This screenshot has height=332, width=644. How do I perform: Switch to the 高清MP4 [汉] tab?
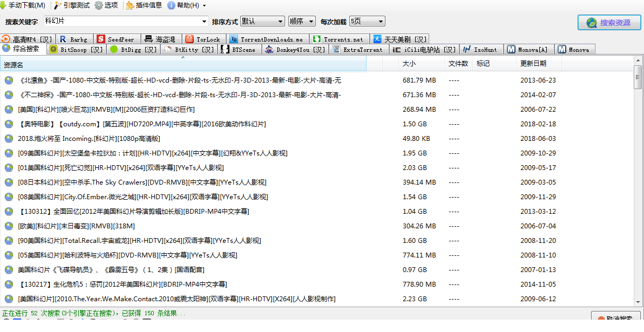(x=28, y=39)
